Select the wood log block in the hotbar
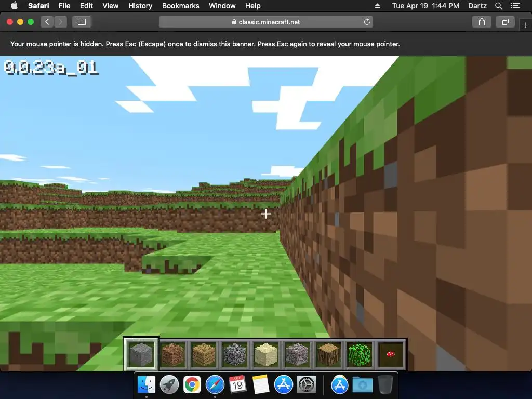Image resolution: width=532 pixels, height=399 pixels. pyautogui.click(x=328, y=354)
